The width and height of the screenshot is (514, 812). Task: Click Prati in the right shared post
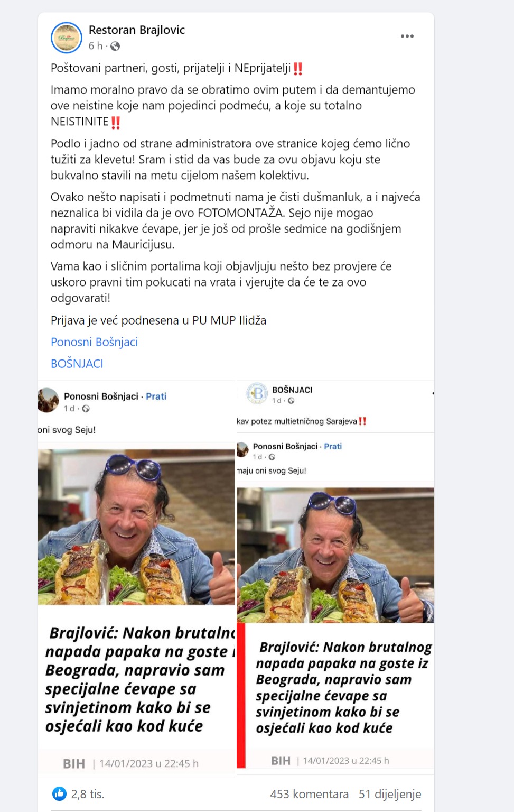click(x=333, y=446)
